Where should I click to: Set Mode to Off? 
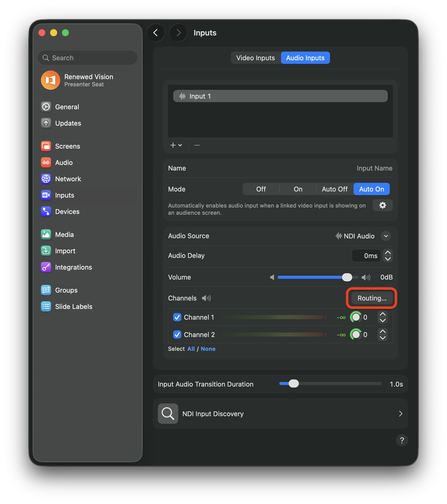tap(261, 189)
